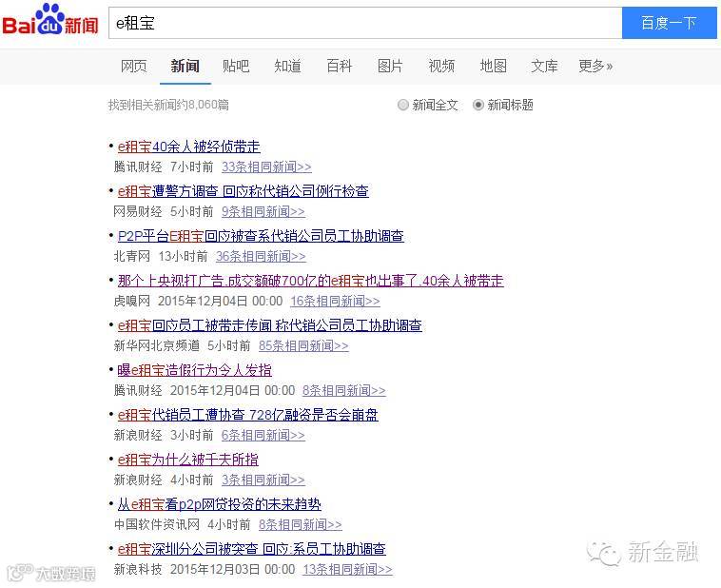Expand the 更多» menu
This screenshot has width=721, height=588.
[x=595, y=67]
